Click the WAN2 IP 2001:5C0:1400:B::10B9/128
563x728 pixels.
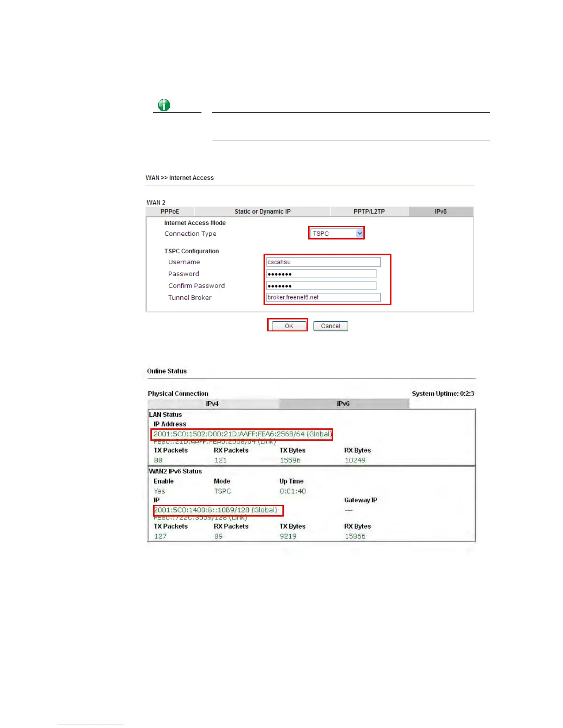click(216, 510)
